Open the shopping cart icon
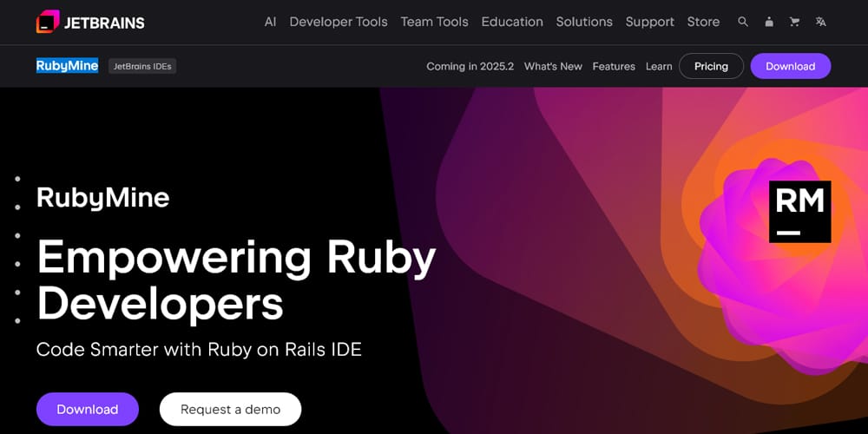The width and height of the screenshot is (868, 434). tap(795, 23)
